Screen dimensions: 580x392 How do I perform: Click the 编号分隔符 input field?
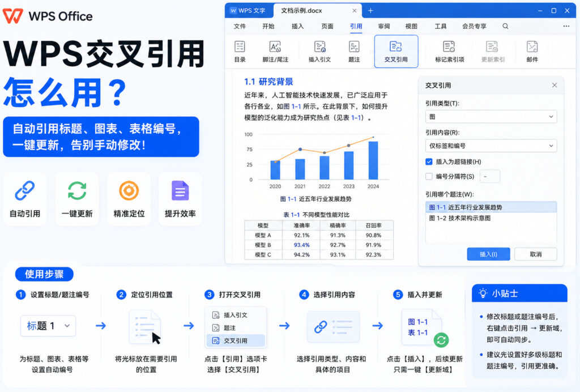click(x=490, y=176)
